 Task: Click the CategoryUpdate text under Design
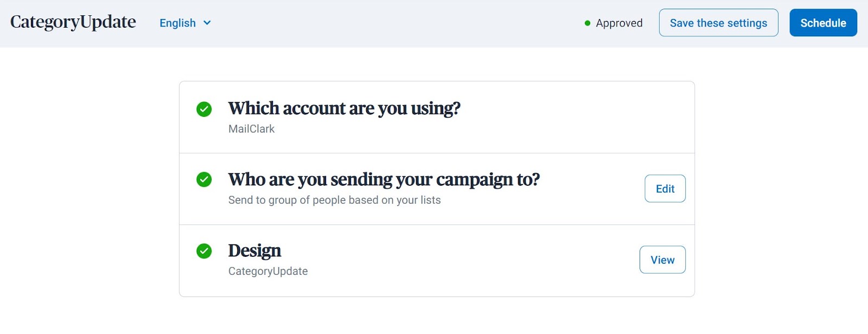point(268,271)
